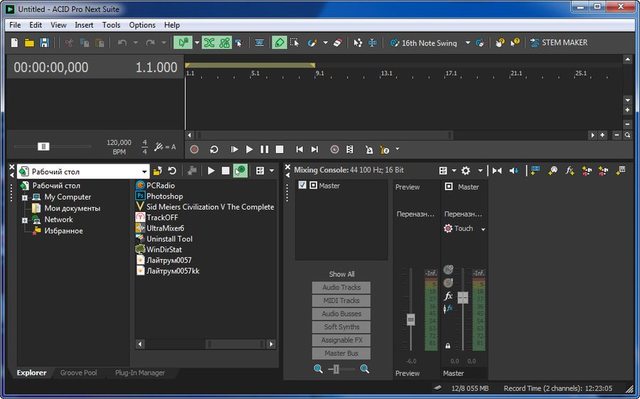Viewport: 640px width, 399px height.
Task: Adjust the project tempo slider
Action: 44,146
